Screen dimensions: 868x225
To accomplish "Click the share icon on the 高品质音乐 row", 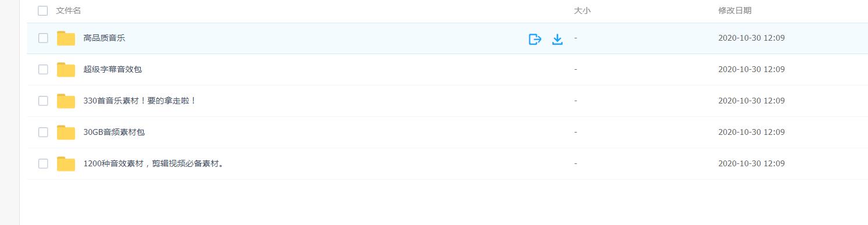I will 535,39.
